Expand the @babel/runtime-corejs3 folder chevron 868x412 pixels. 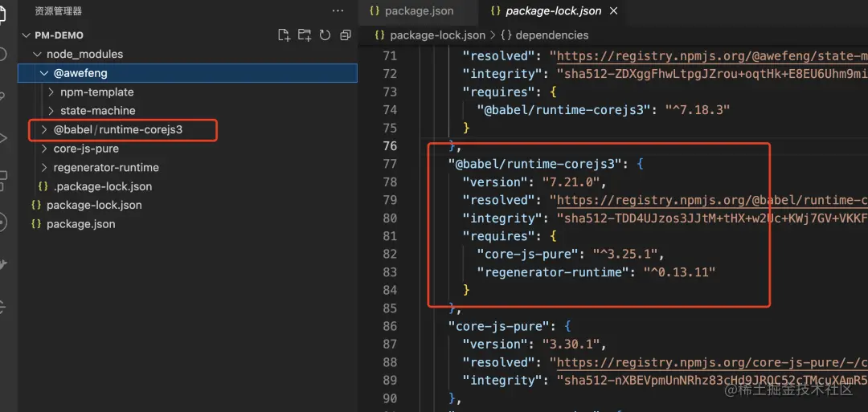pos(44,130)
